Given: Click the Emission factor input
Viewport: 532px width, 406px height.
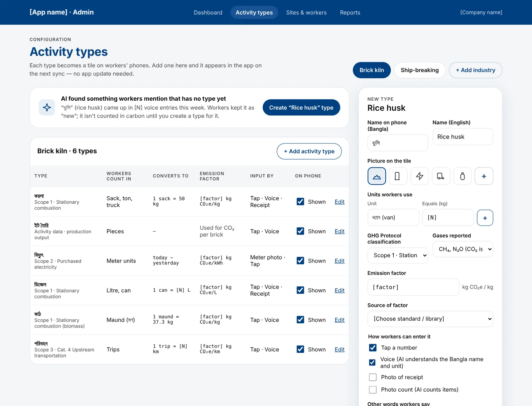Looking at the screenshot, I should tap(413, 287).
